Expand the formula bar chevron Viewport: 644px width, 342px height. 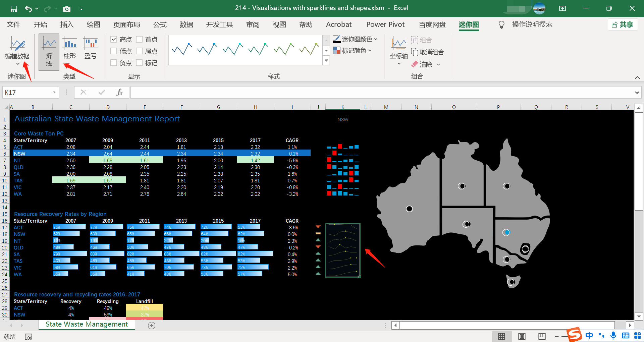click(x=637, y=93)
